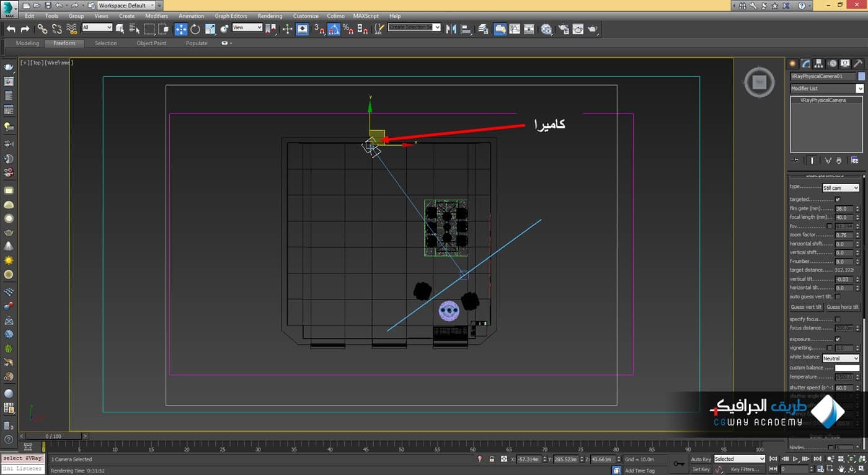
Task: Toggle the Angle Snap icon
Action: pos(334,29)
